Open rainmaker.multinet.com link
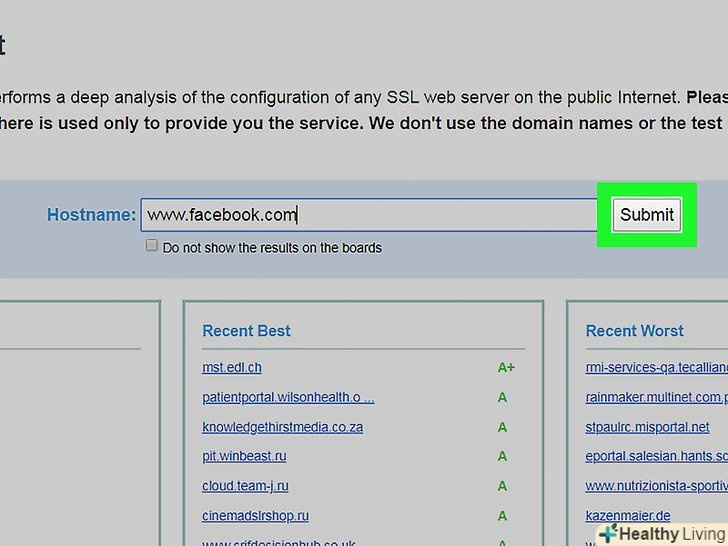 point(656,397)
